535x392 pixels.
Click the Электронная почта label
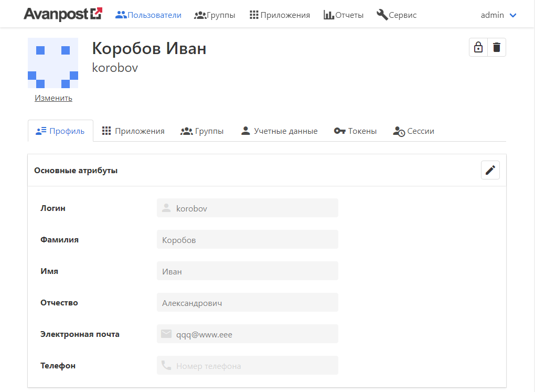click(x=80, y=334)
